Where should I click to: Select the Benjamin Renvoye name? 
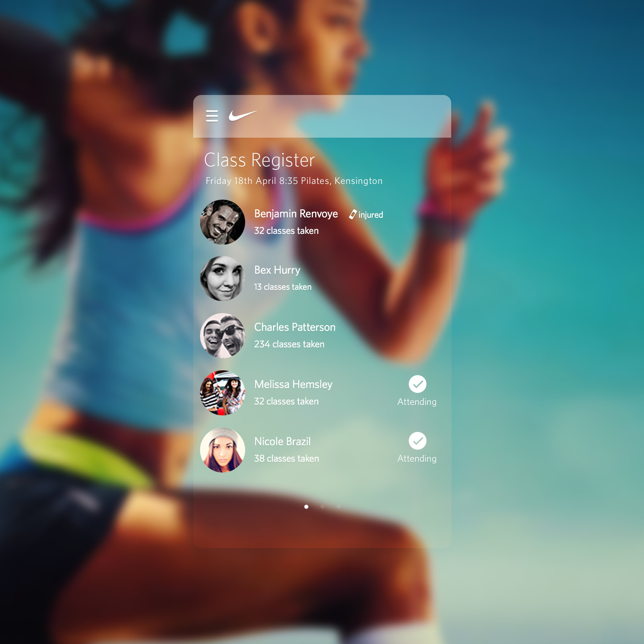tap(296, 214)
